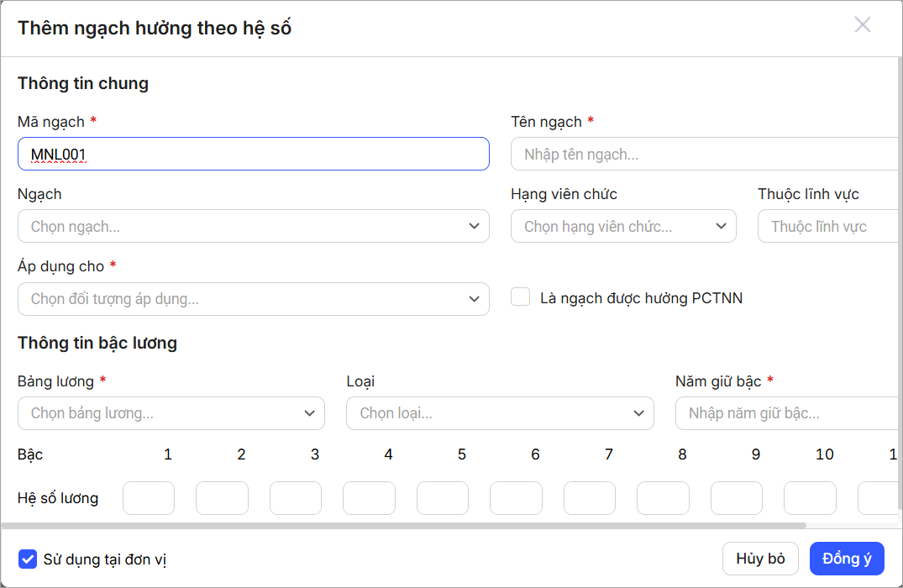Screen dimensions: 903x588
Task: Open the Ngạch dropdown
Action: pyautogui.click(x=253, y=227)
